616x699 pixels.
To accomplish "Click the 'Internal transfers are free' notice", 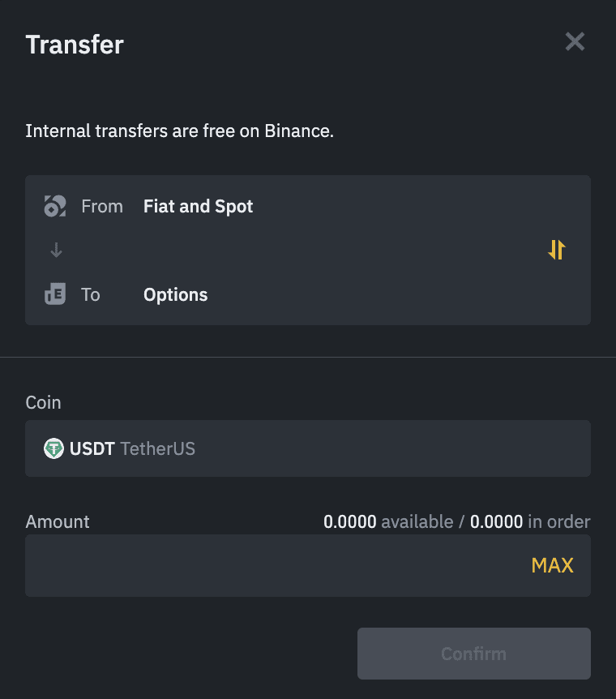I will click(179, 131).
